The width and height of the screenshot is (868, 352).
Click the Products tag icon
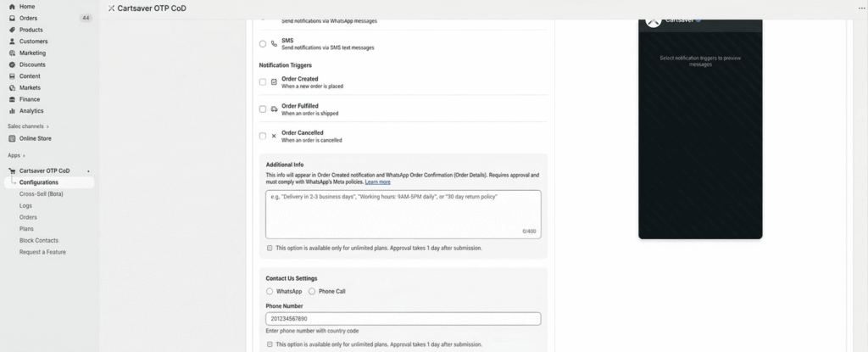point(12,30)
